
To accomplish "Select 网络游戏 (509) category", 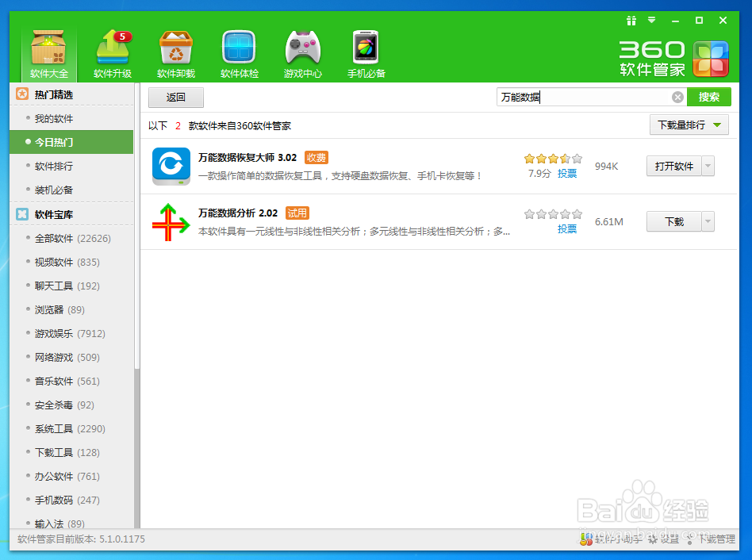I will [x=71, y=358].
